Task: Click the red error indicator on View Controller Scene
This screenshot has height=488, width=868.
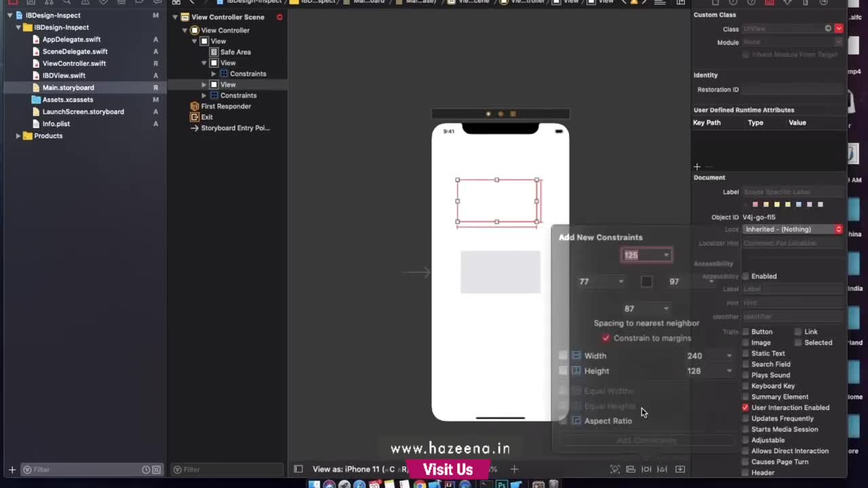Action: [x=279, y=17]
